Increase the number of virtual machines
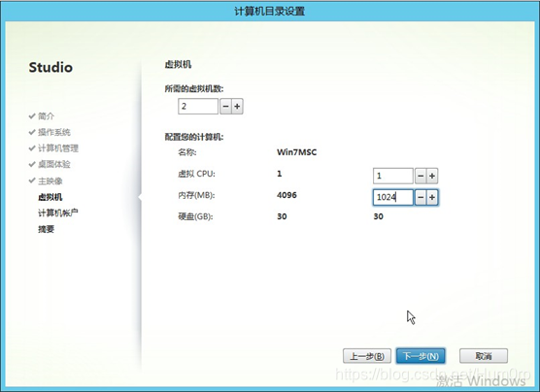 (237, 107)
